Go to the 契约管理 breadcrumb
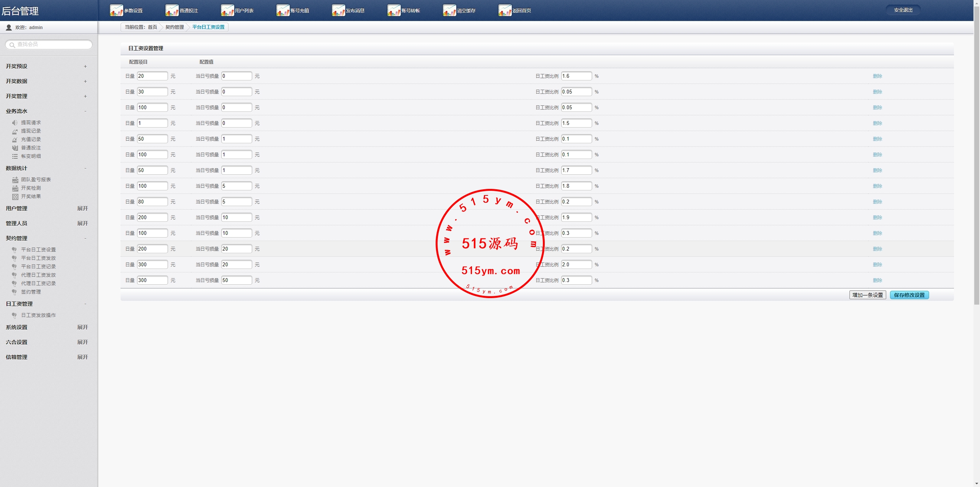 (175, 27)
